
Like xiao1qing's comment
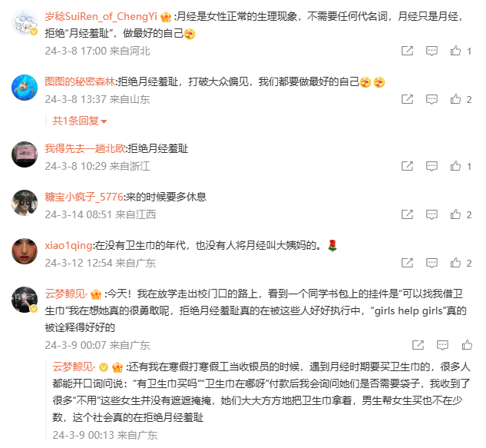[x=455, y=263]
